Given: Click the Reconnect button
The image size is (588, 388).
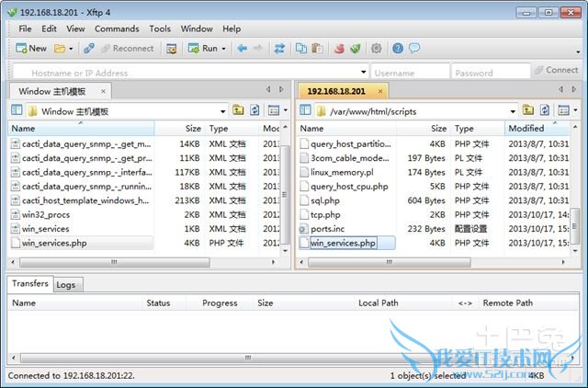Looking at the screenshot, I should 128,49.
